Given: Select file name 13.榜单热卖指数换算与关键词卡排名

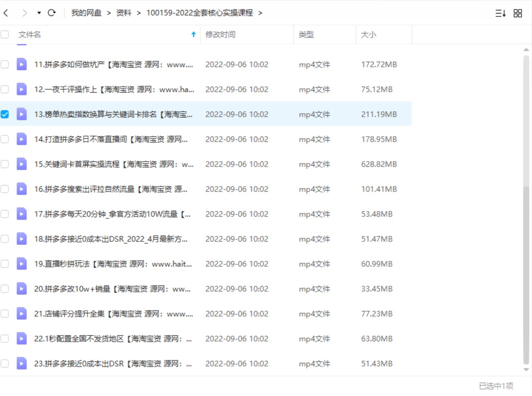Looking at the screenshot, I should click(x=113, y=114).
